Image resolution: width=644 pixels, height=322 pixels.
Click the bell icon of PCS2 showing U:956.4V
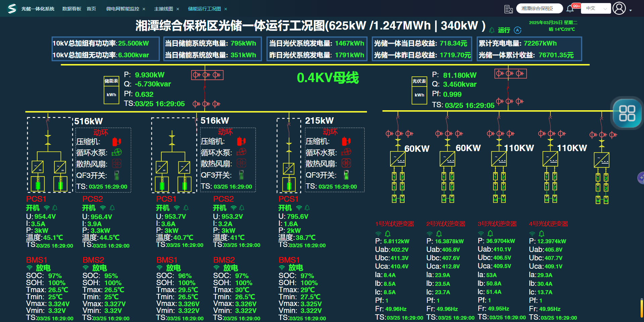point(112,208)
